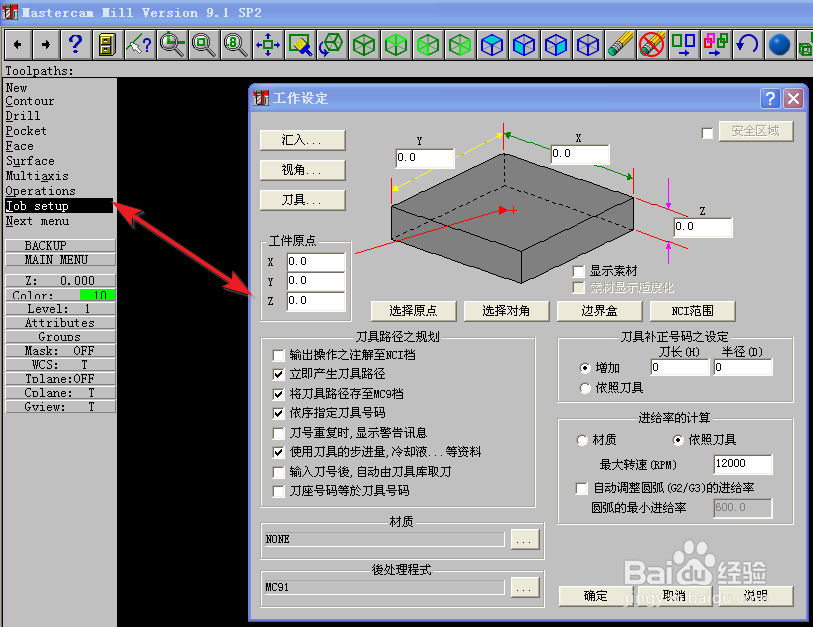813x627 pixels.
Task: Choose 材质 feed rate radio button
Action: 582,440
